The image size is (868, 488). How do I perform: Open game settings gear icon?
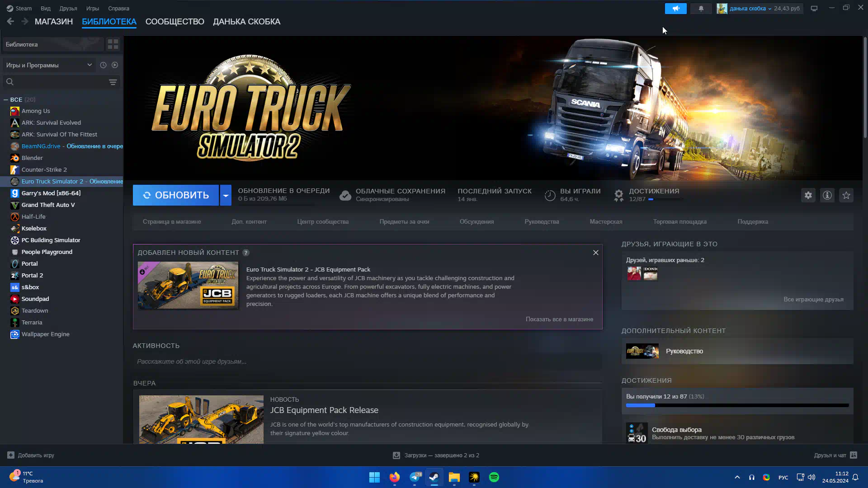808,195
